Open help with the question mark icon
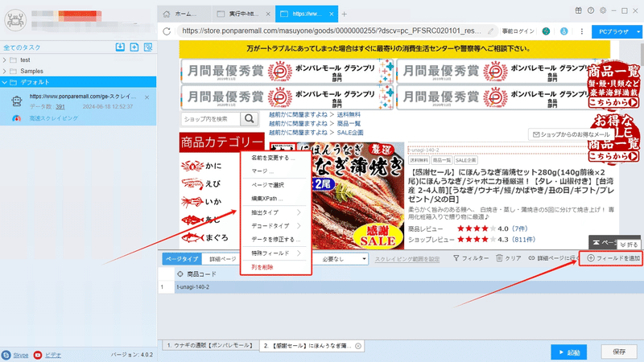This screenshot has height=362, width=644. [x=591, y=10]
